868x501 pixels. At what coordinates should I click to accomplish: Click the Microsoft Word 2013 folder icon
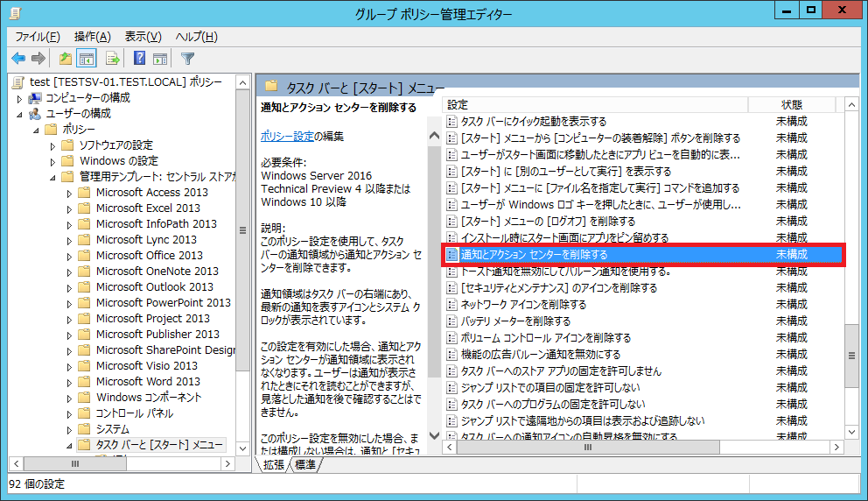click(x=84, y=381)
